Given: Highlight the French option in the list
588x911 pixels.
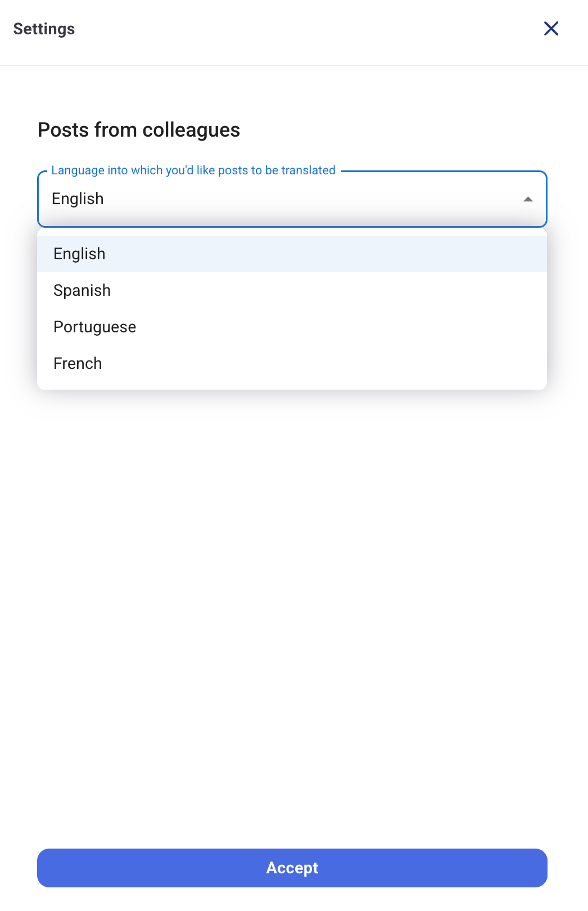Looking at the screenshot, I should coord(78,364).
